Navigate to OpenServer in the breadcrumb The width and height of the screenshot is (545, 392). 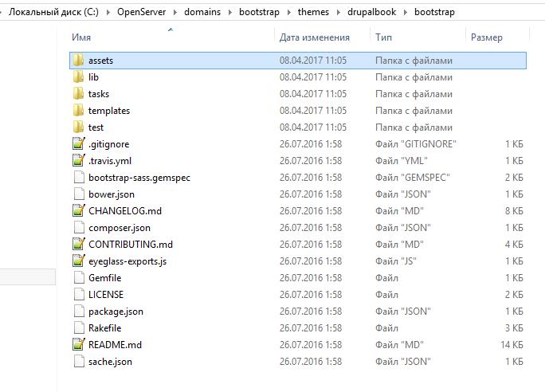142,12
